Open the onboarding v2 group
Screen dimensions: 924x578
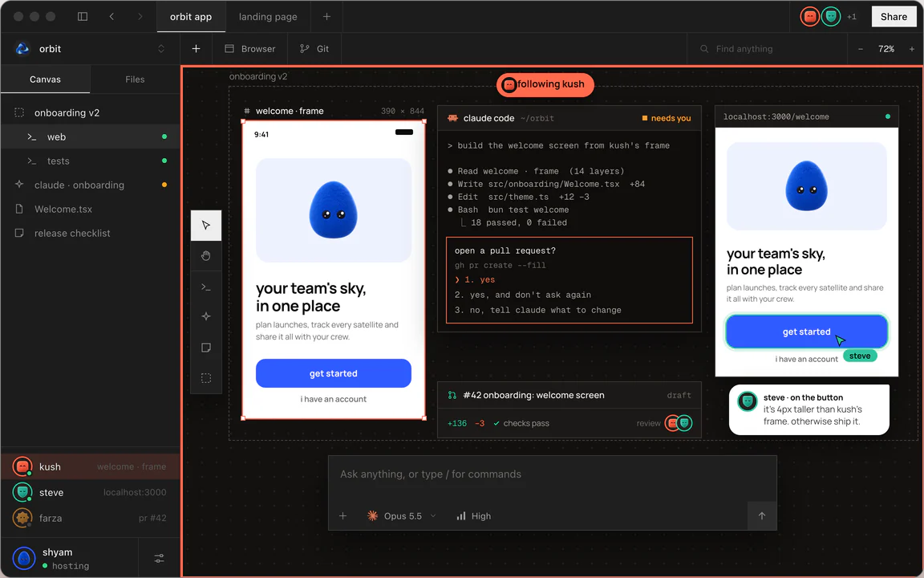90,112
